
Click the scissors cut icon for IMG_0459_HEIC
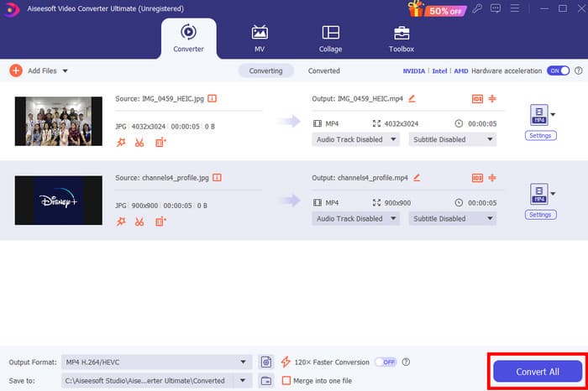[139, 143]
